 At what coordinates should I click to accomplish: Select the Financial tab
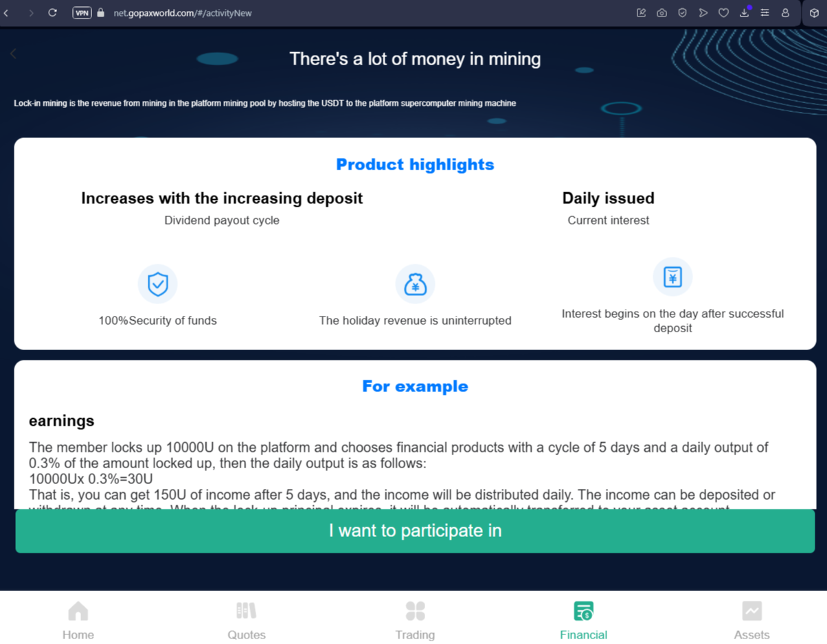click(x=583, y=621)
